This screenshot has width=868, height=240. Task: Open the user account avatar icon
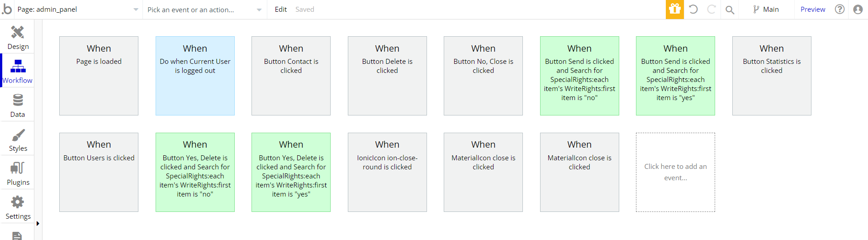click(x=858, y=10)
